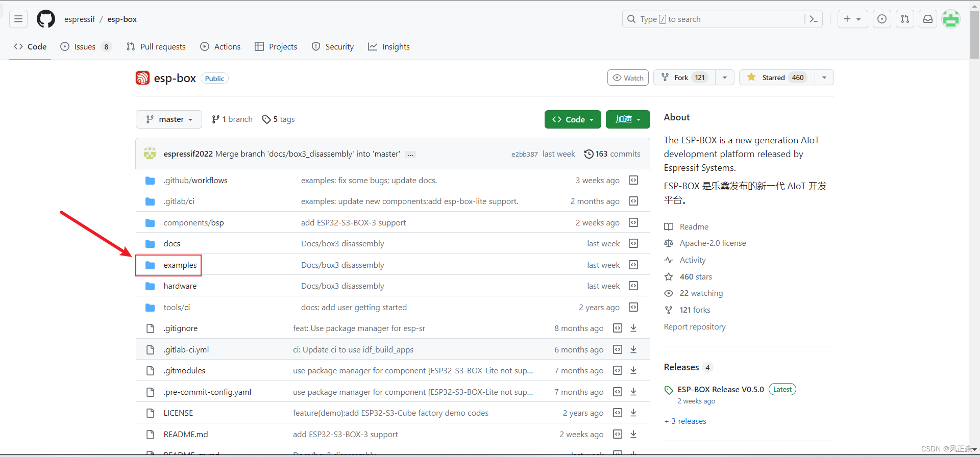The height and width of the screenshot is (457, 980).
Task: Open the Projects tab
Action: 276,46
